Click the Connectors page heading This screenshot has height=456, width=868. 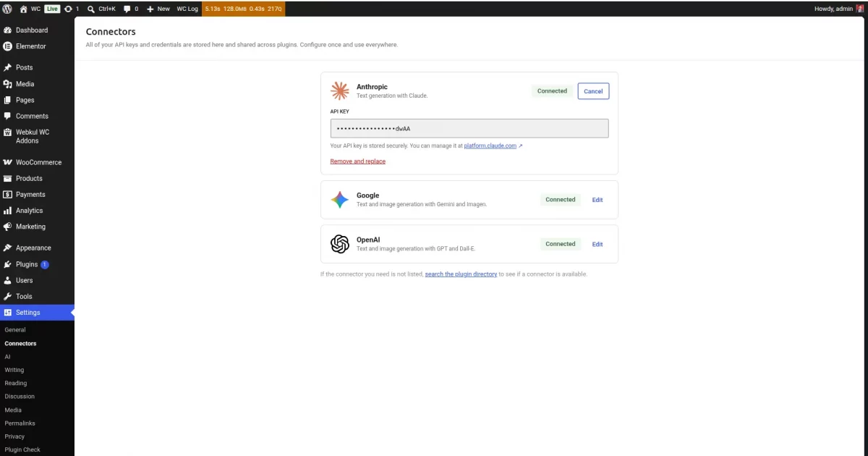[x=111, y=32]
